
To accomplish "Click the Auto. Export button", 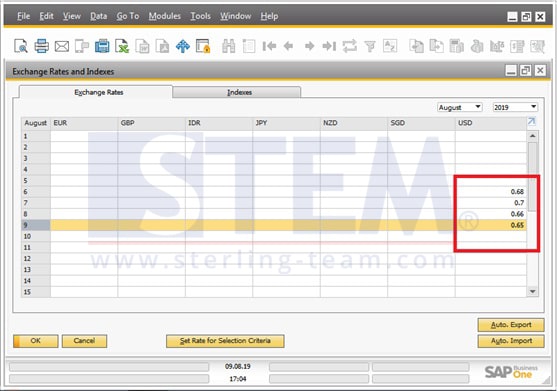I will point(511,325).
